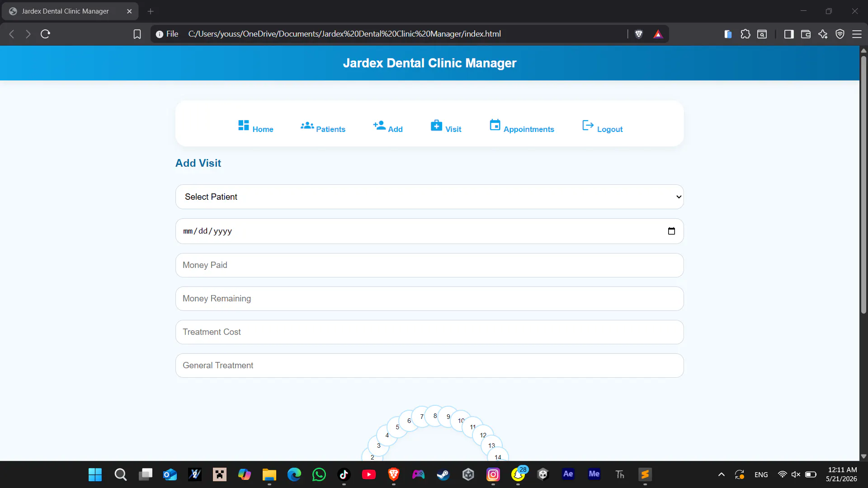Click the Logout arrow icon
The height and width of the screenshot is (488, 868).
point(588,125)
